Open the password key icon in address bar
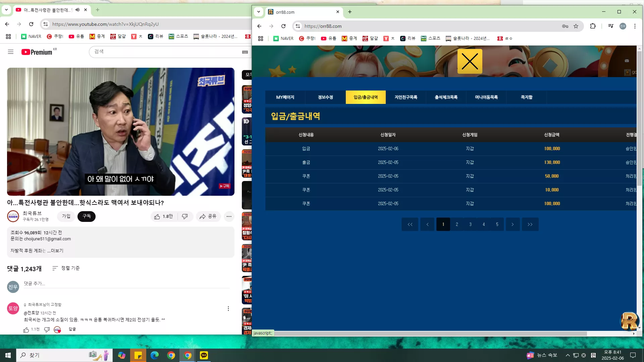Screen dimensions: 644x362 tap(565, 26)
